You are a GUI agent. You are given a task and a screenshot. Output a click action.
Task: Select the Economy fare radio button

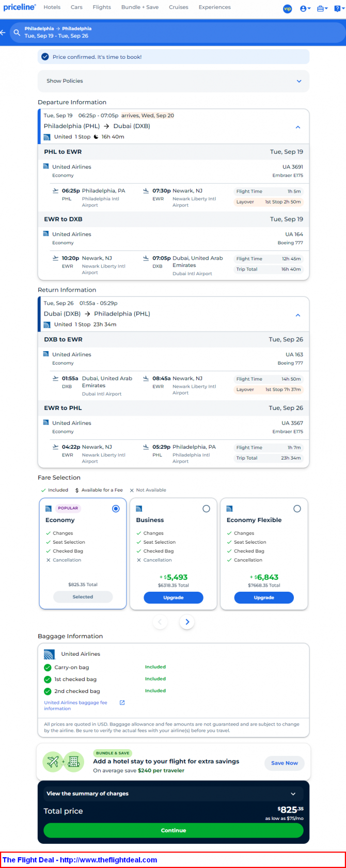[x=116, y=509]
